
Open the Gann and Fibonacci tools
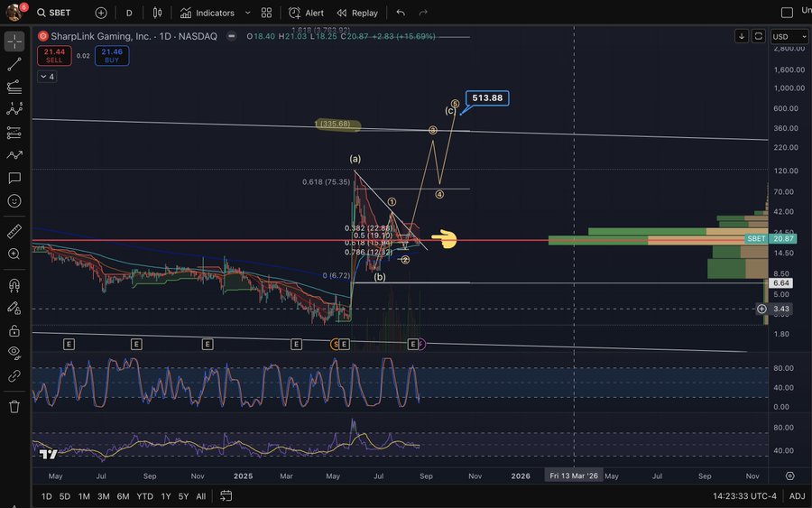pos(14,87)
